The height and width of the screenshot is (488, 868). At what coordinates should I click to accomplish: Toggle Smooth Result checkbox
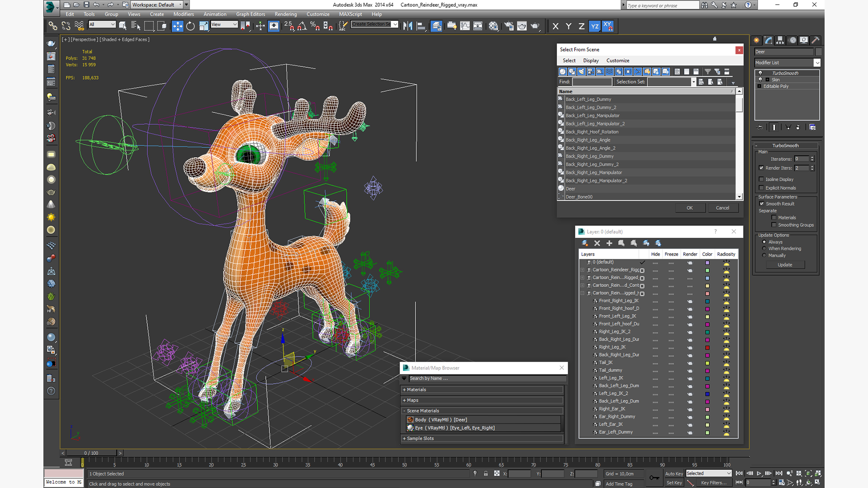point(762,204)
